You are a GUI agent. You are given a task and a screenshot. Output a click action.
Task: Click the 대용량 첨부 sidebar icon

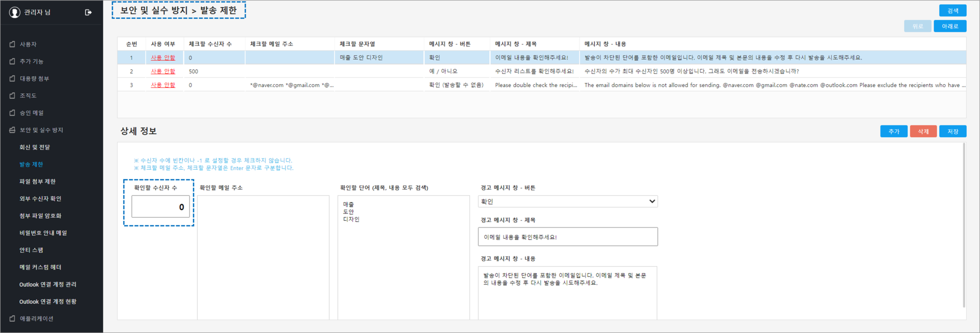[12, 79]
